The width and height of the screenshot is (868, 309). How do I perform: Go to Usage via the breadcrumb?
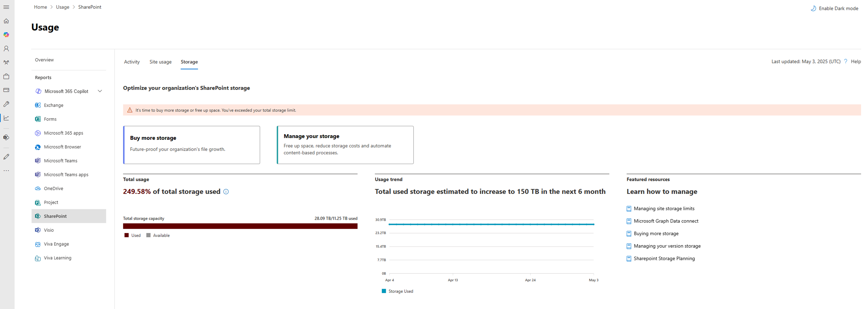pos(62,7)
